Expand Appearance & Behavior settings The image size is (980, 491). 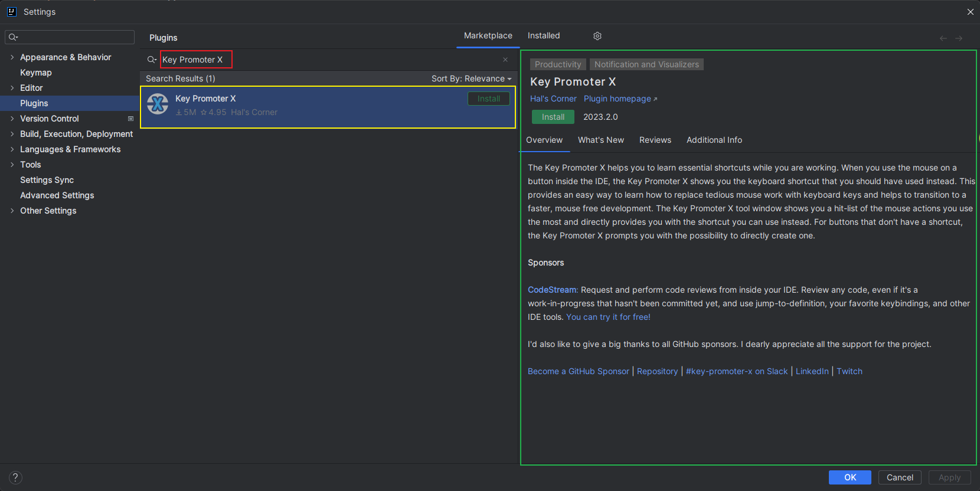point(12,57)
